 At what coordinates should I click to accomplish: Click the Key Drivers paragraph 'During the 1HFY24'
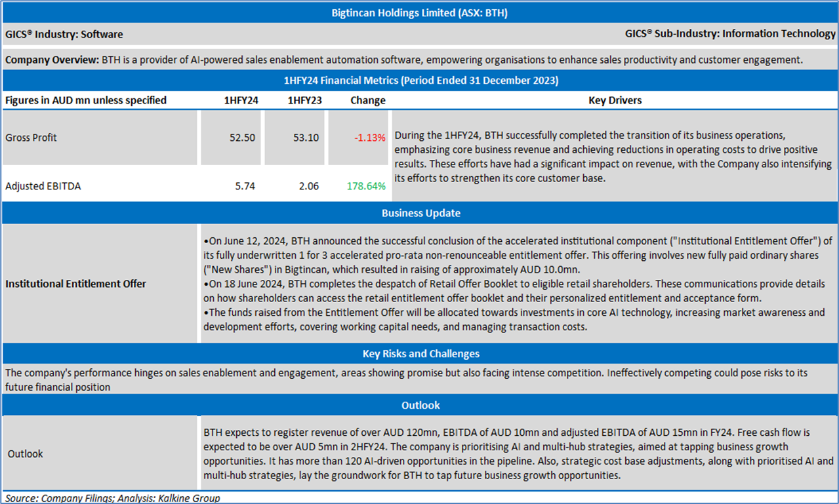pos(613,157)
